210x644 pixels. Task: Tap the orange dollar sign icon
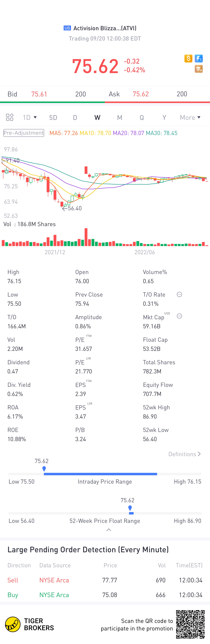point(188,59)
